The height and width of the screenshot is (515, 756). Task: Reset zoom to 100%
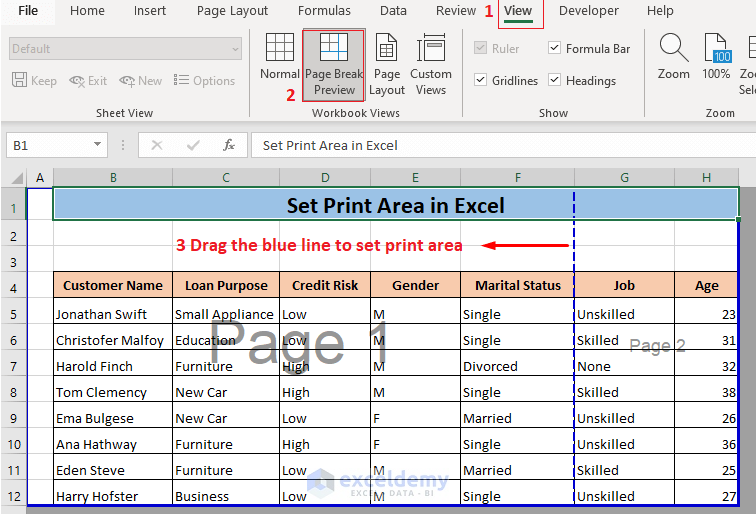716,56
